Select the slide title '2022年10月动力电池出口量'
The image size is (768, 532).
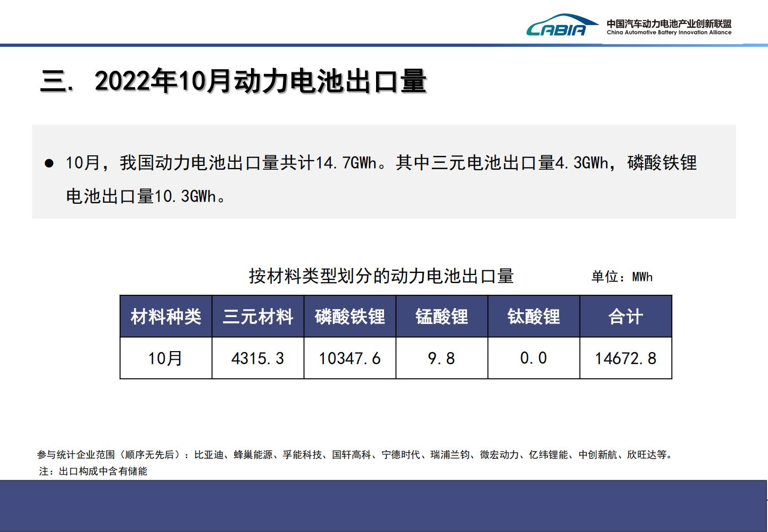tap(261, 81)
